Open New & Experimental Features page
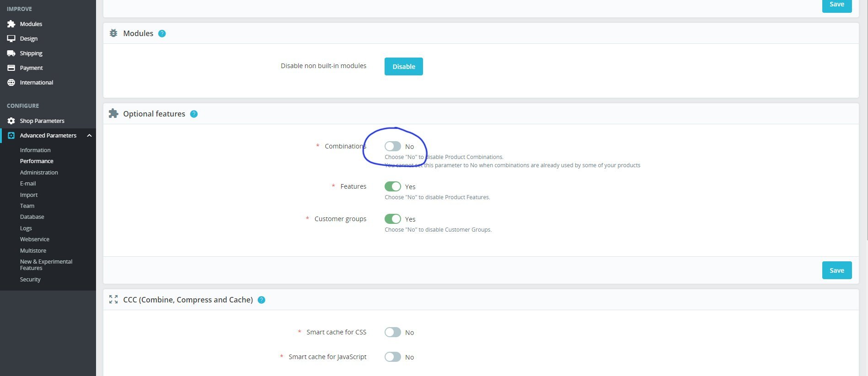This screenshot has height=376, width=868. coord(46,265)
